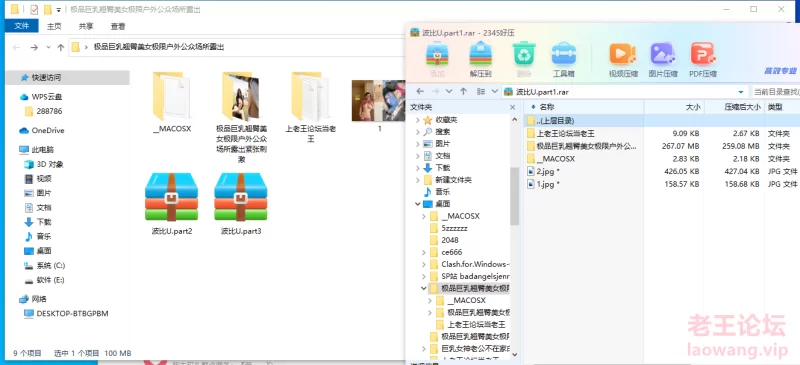
Task: Click Explorer's forward navigation arrow
Action: (x=34, y=47)
